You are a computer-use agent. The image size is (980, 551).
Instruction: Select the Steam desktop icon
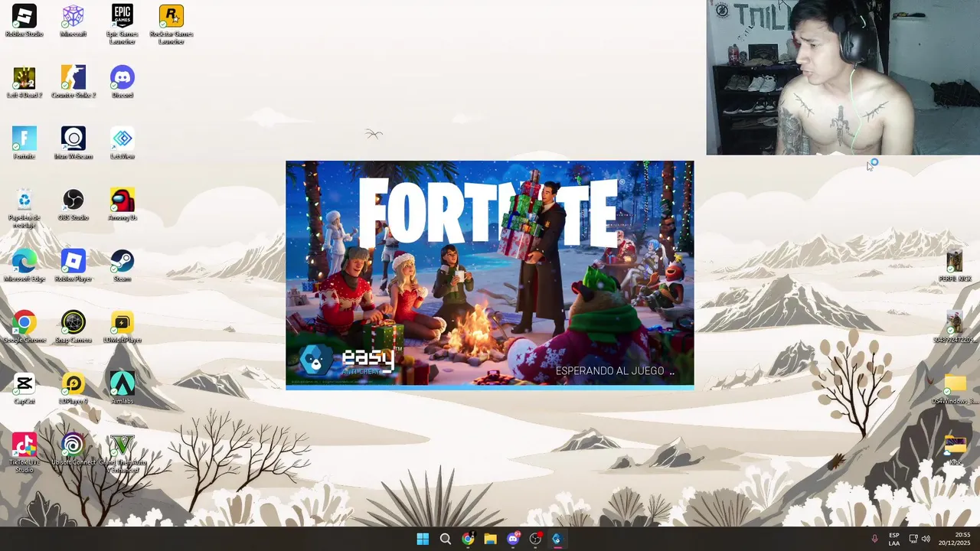[x=122, y=266]
